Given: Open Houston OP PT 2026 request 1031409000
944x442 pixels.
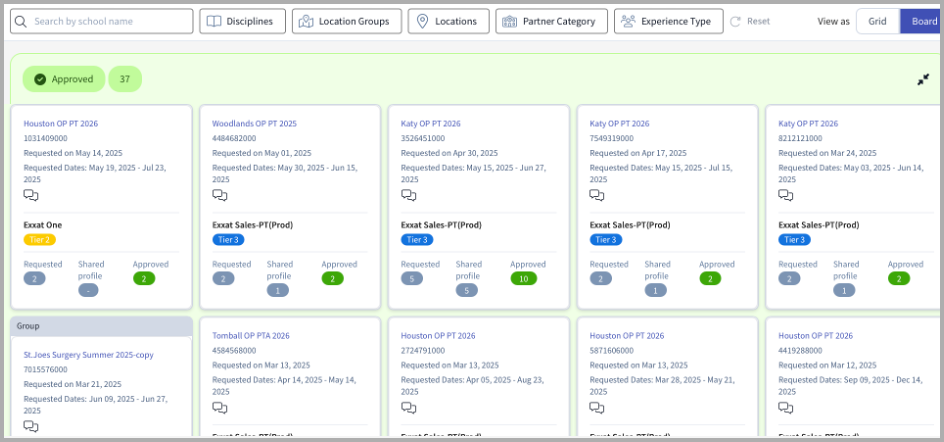Looking at the screenshot, I should 61,123.
